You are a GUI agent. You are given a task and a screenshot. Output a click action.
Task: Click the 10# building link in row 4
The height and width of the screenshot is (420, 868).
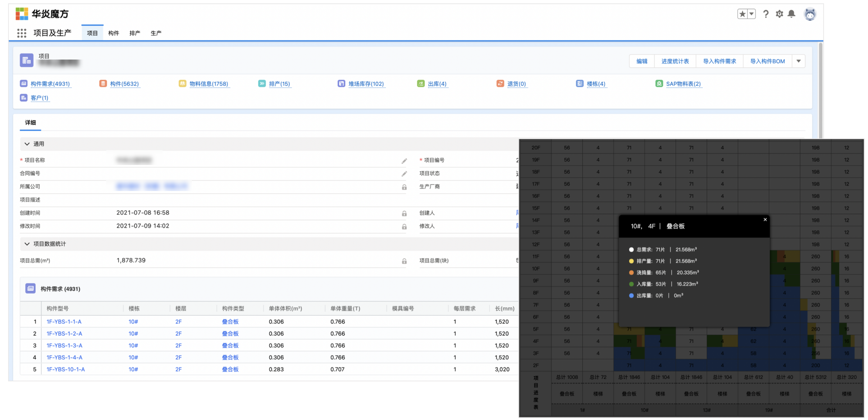coord(133,357)
